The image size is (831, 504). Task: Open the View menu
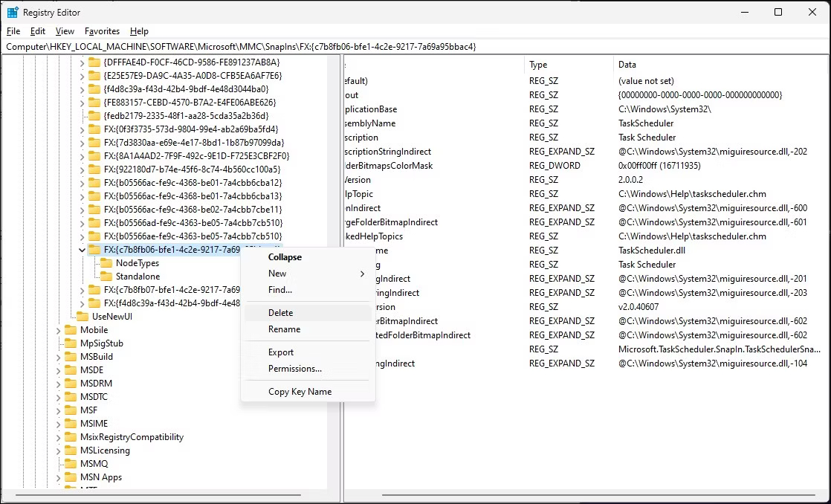pyautogui.click(x=65, y=31)
